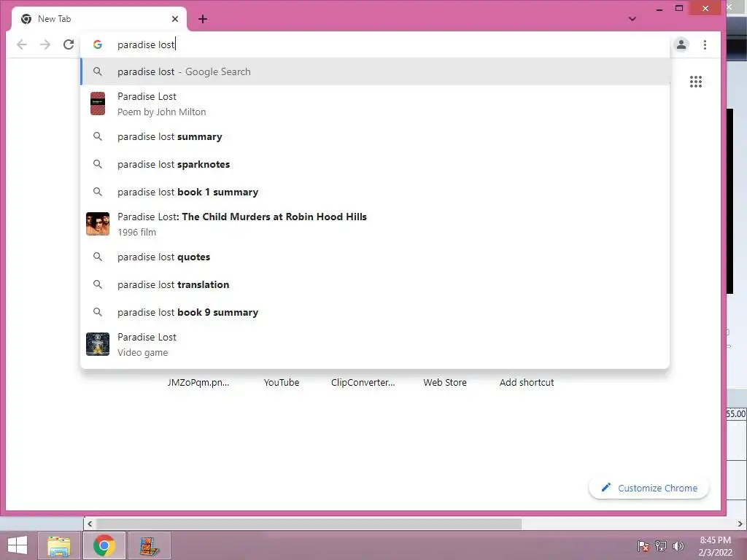
Task: Click the Chrome taskbar icon
Action: [x=104, y=545]
